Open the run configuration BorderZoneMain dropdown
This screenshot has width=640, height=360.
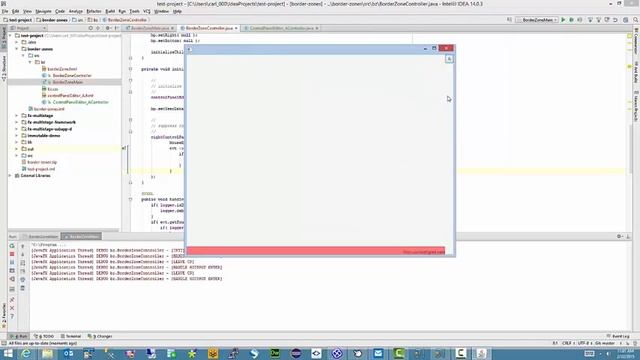[537, 20]
